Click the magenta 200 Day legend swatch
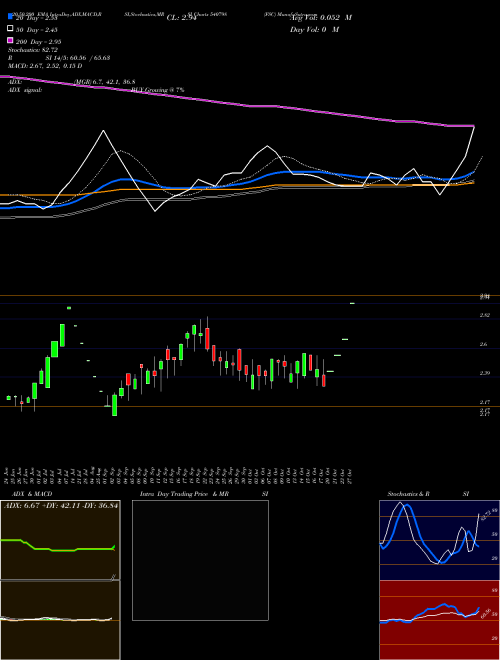Image resolution: width=500 pixels, height=660 pixels. (x=10, y=40)
